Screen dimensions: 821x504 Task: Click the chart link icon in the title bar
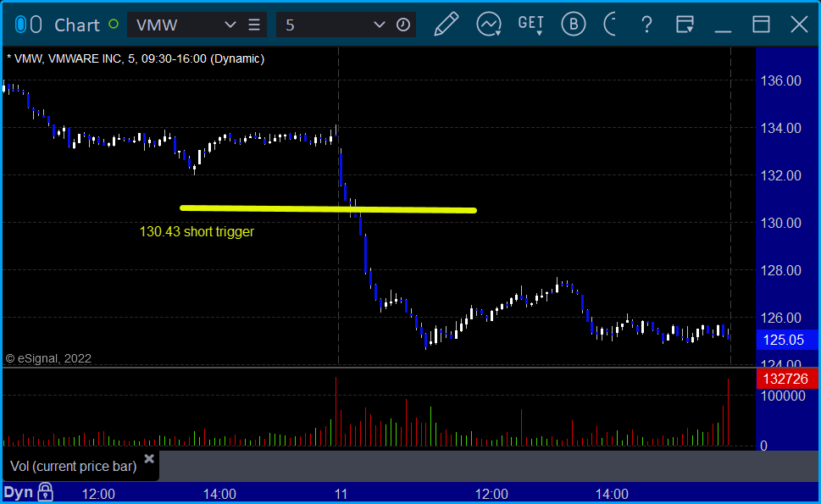[28, 25]
